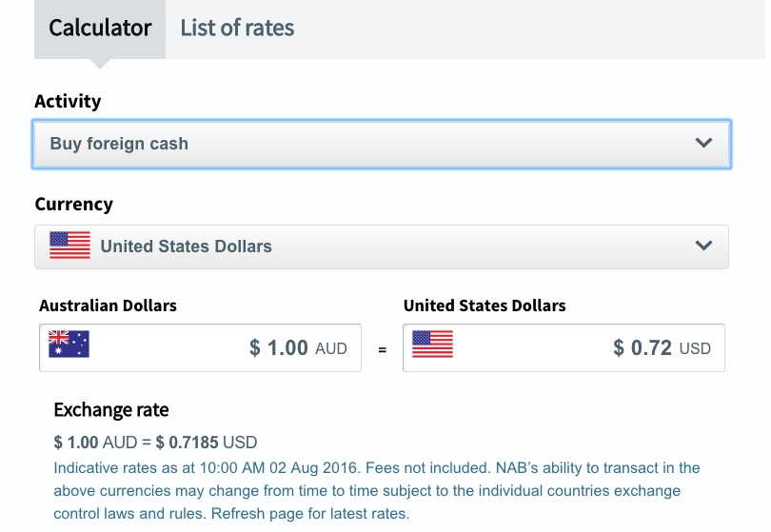
Task: Click the Australian Dollars label
Action: 108,305
